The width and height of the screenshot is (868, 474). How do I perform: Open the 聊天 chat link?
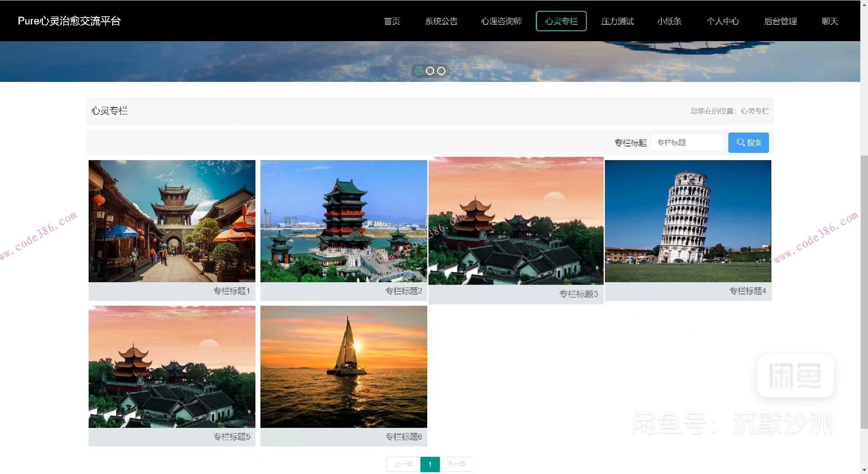830,21
